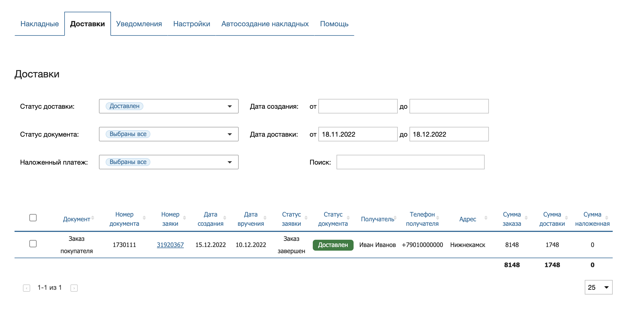
Task: Sort by Сумма заказа column
Action: coord(527,217)
